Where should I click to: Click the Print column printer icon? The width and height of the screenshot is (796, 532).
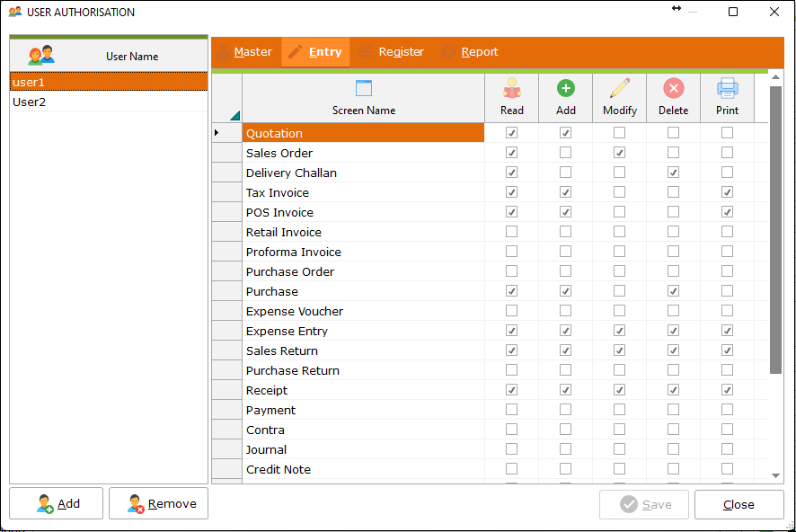click(727, 88)
